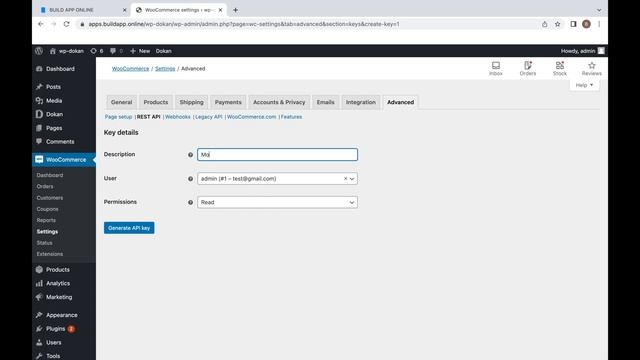Click the help icon beside User
The height and width of the screenshot is (360, 640).
(190, 179)
